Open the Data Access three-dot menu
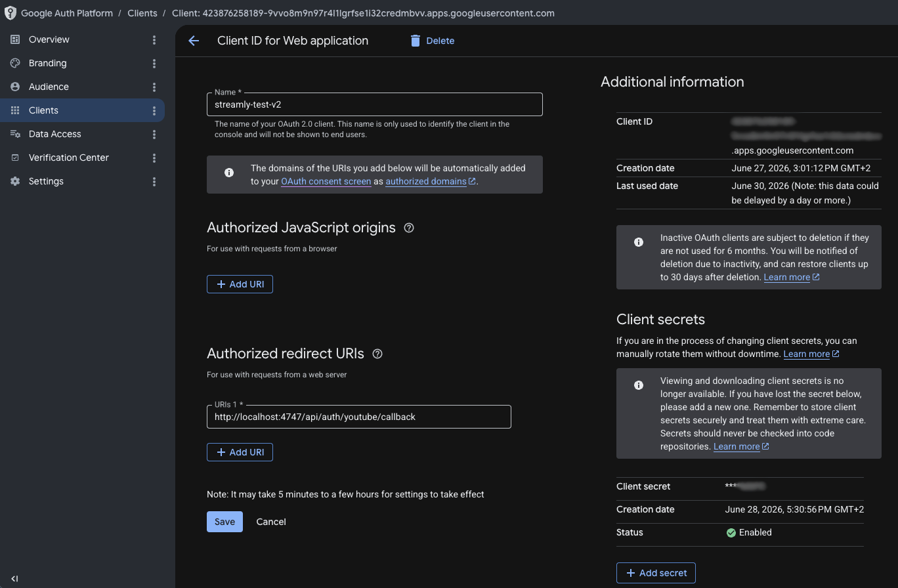 point(154,135)
